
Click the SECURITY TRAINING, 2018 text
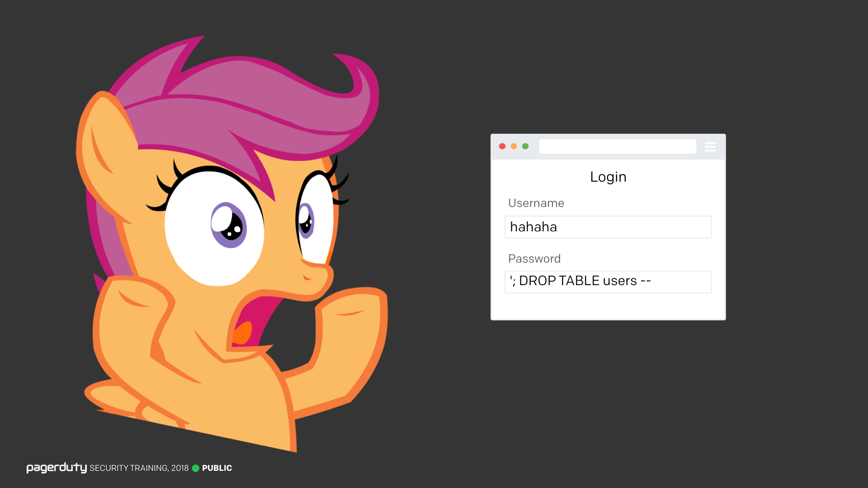(x=139, y=468)
